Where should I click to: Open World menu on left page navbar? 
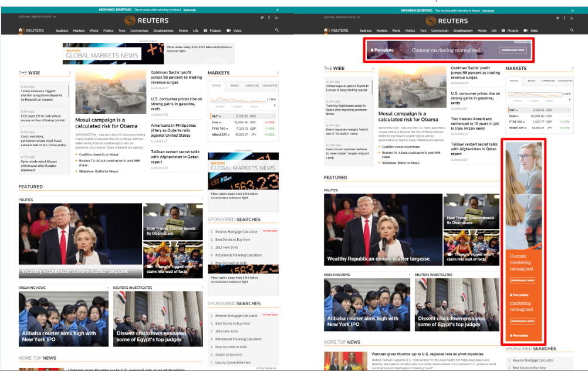[94, 31]
